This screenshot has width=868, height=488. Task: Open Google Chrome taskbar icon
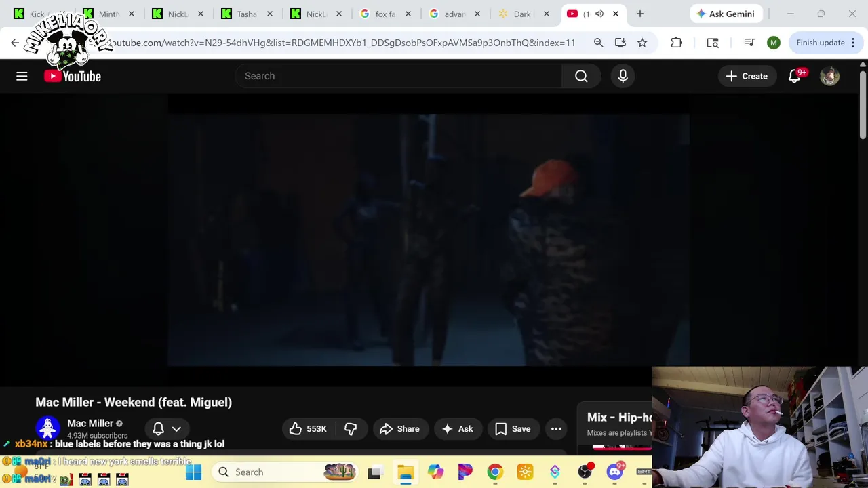495,472
